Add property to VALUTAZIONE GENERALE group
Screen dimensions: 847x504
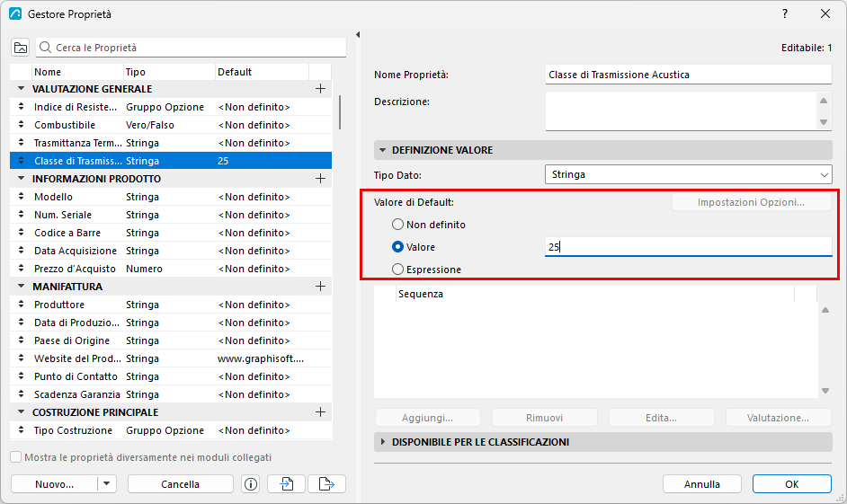coord(320,89)
